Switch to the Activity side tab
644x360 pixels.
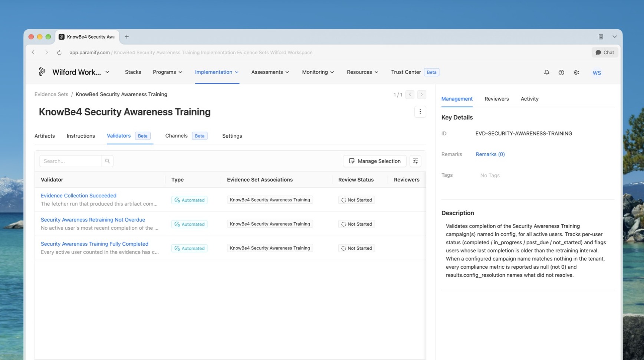[529, 99]
